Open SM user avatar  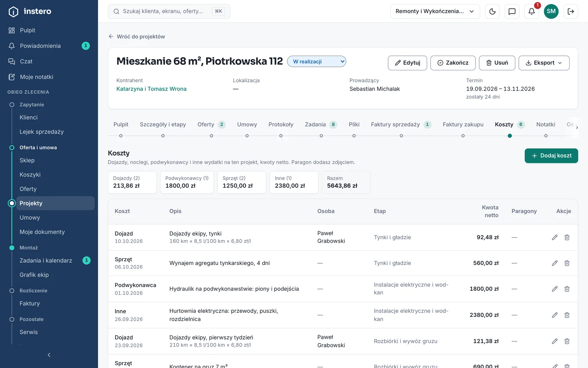pyautogui.click(x=551, y=11)
